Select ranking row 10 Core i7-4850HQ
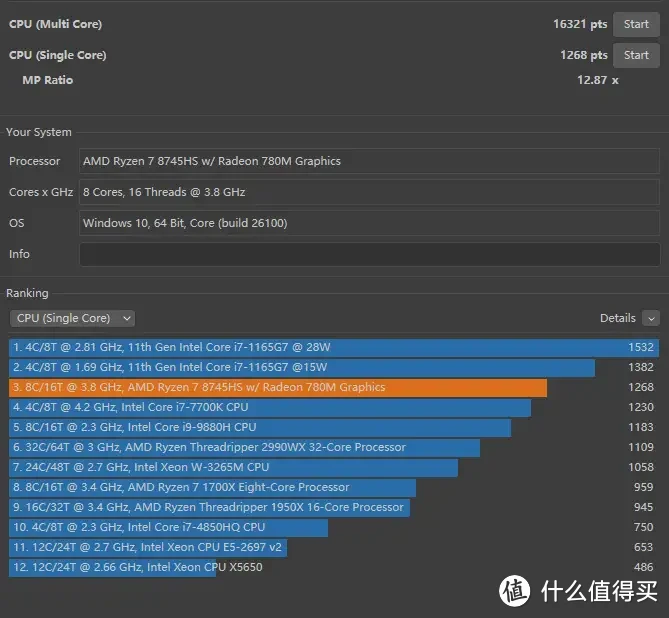The image size is (669, 618). (334, 528)
